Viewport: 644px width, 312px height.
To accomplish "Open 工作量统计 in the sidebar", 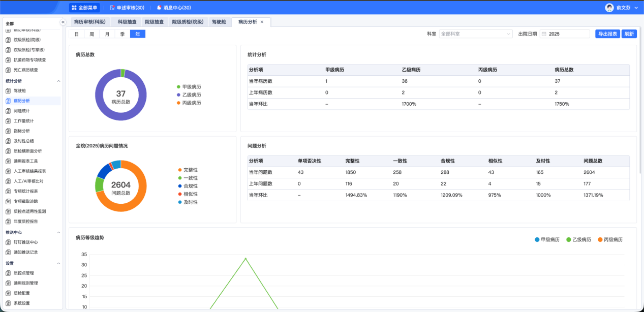I will (24, 121).
